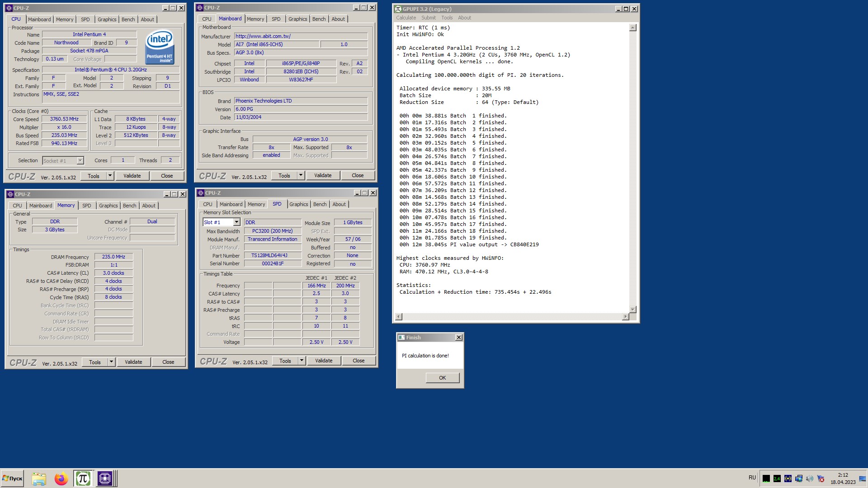Click the Part Number TS128MLD64V4J field
868x488 pixels.
coord(273,256)
